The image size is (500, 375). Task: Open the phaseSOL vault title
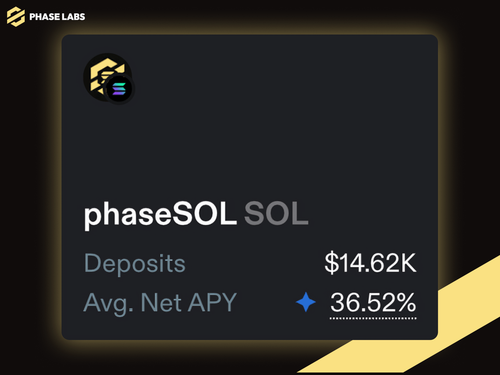coord(160,215)
